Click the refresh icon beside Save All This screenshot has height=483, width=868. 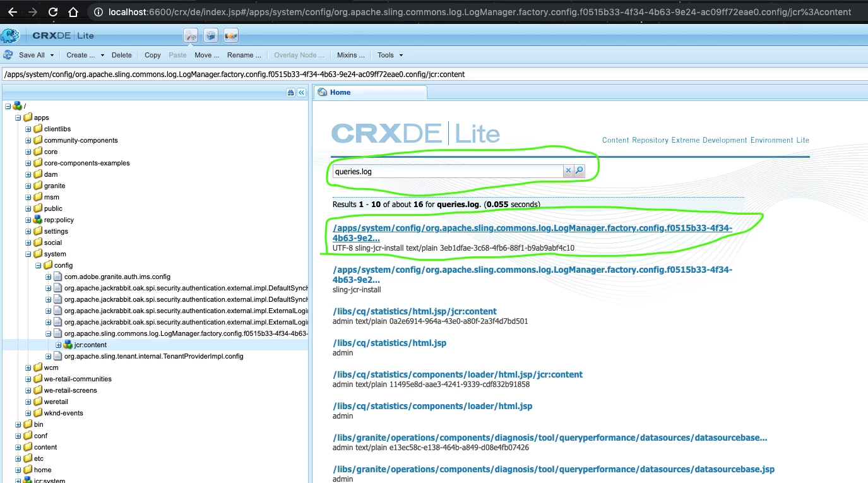(8, 55)
